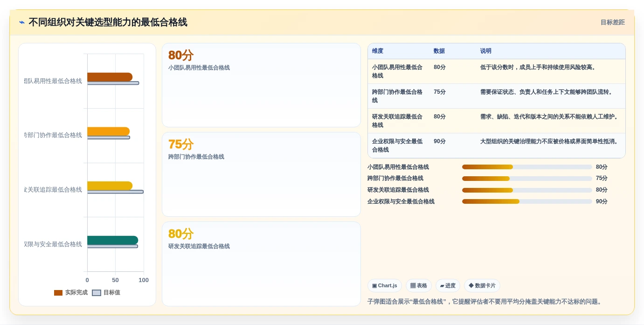Click the 表格 tag chip

point(419,286)
